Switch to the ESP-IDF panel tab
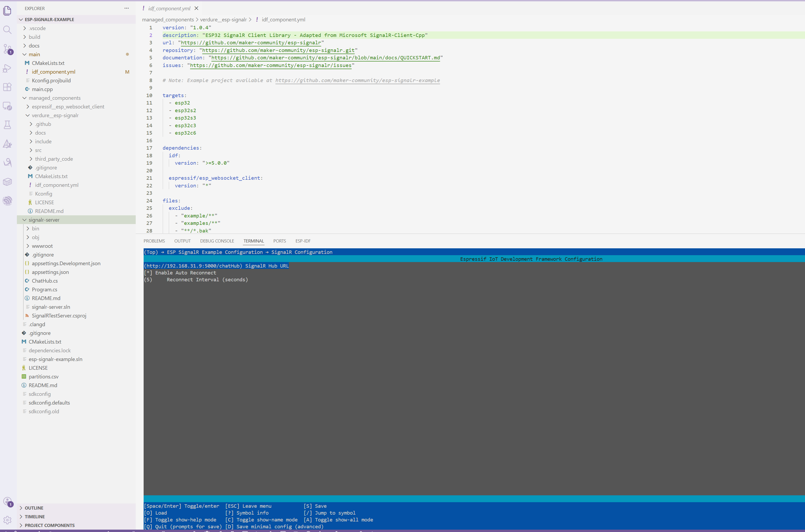The image size is (805, 532). pos(303,241)
